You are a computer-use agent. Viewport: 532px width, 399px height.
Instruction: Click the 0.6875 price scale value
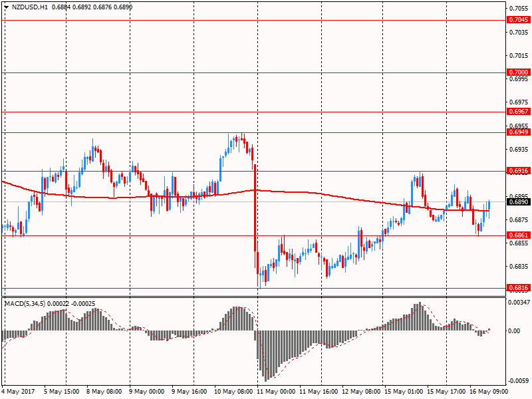(519, 219)
